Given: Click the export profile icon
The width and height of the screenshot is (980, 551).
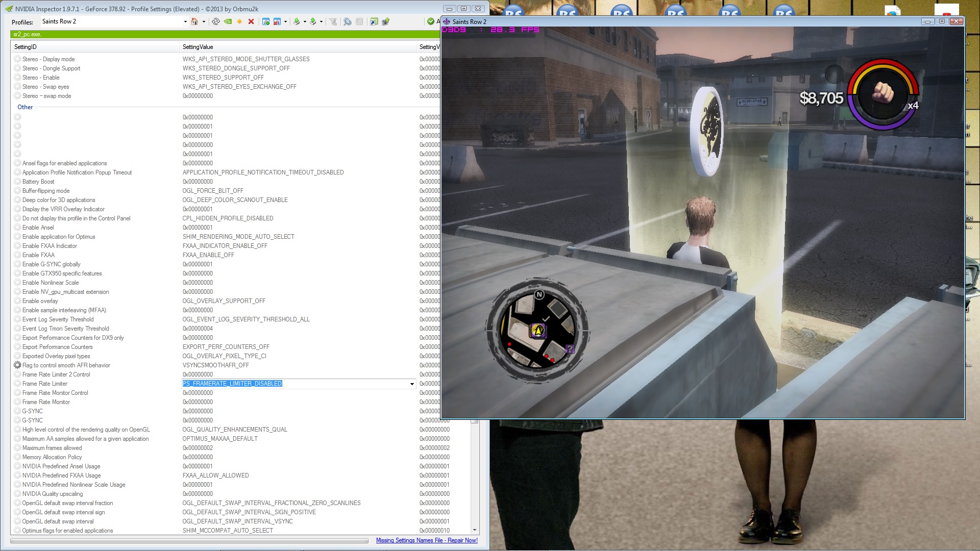Looking at the screenshot, I should (x=297, y=21).
